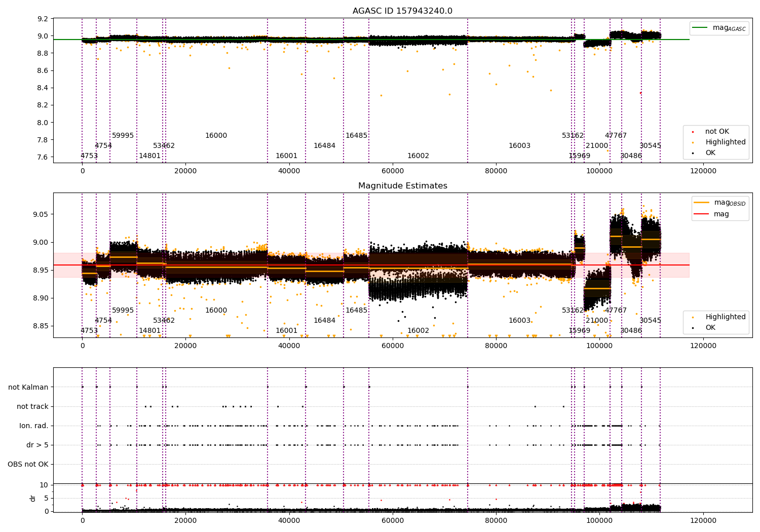Click the 'OBS not OK' axis label
This screenshot has width=760, height=532.
[28, 464]
